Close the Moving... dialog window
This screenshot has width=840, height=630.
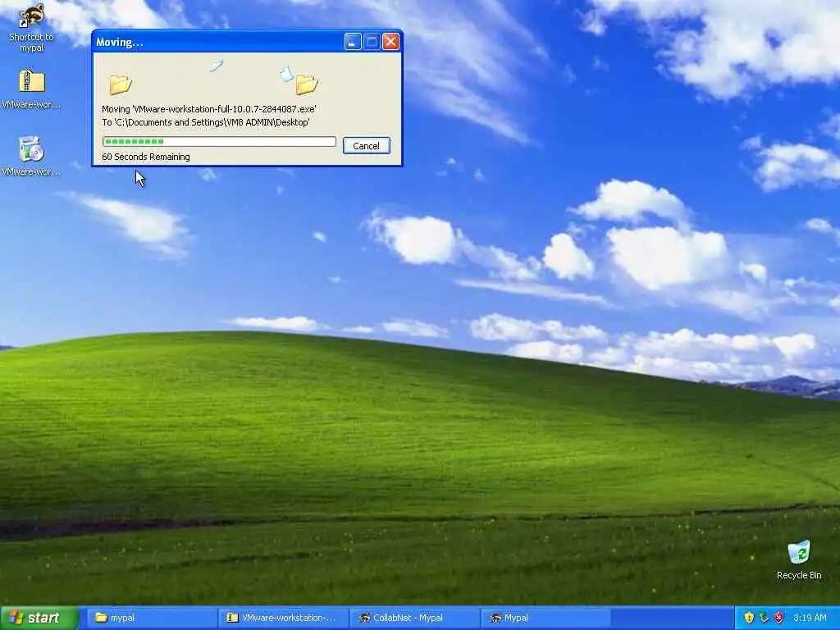[x=391, y=42]
